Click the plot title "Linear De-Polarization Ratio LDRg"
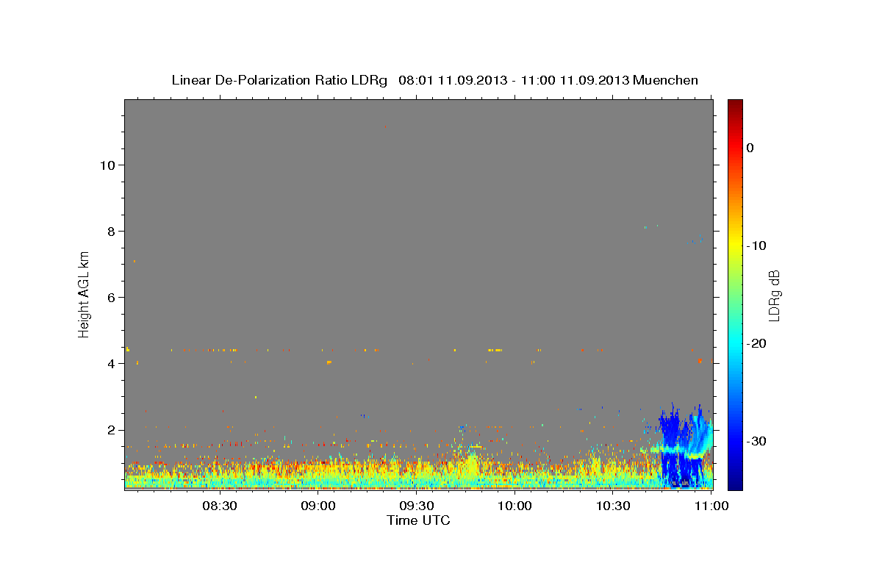The height and width of the screenshot is (588, 882). (x=279, y=80)
